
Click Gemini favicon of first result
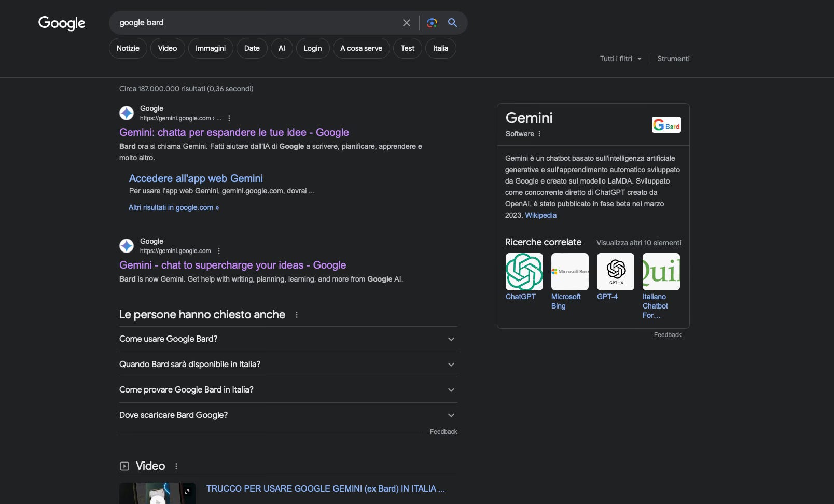pyautogui.click(x=127, y=113)
